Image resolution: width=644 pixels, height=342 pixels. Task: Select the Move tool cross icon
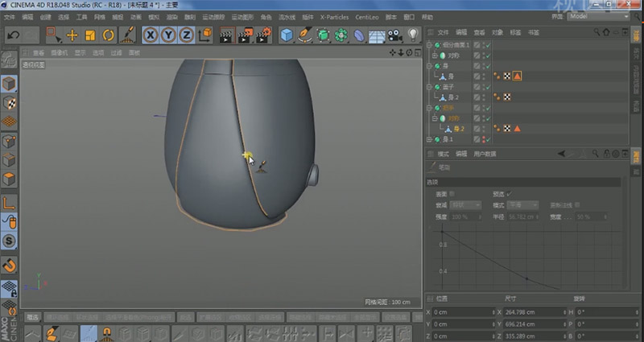coord(72,35)
